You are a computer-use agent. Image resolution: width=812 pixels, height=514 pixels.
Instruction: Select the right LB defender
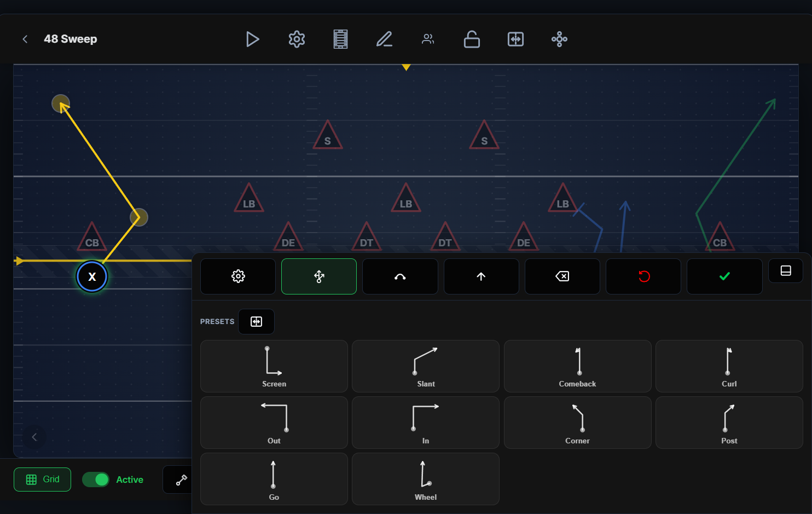[x=562, y=199]
